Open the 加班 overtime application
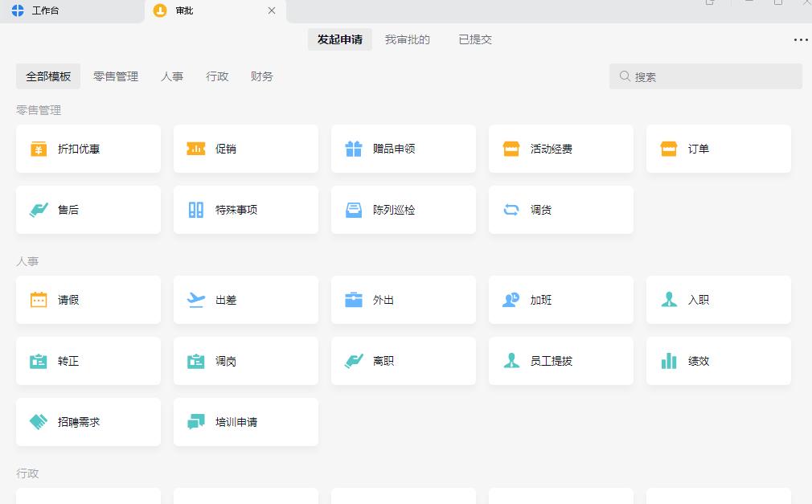The height and width of the screenshot is (504, 812). [560, 300]
